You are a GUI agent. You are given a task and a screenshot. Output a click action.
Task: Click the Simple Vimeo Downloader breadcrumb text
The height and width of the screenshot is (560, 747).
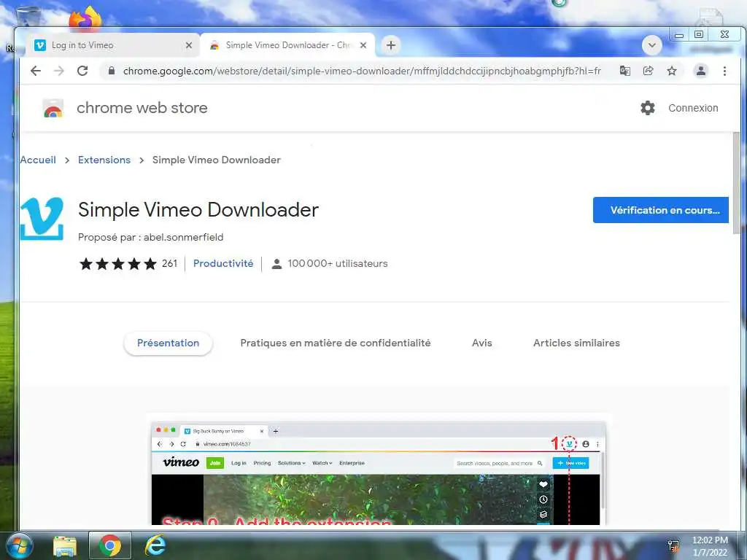coord(216,160)
